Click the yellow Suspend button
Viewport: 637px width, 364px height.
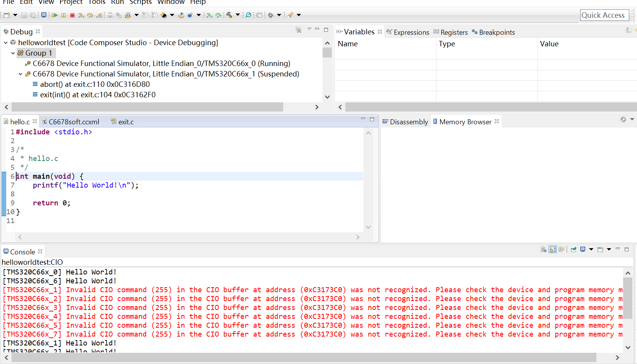click(x=63, y=15)
